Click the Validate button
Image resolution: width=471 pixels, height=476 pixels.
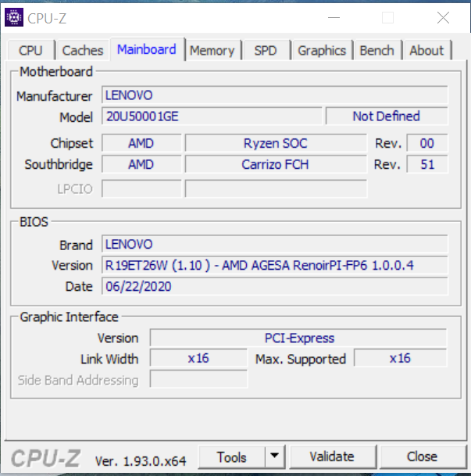tap(333, 457)
